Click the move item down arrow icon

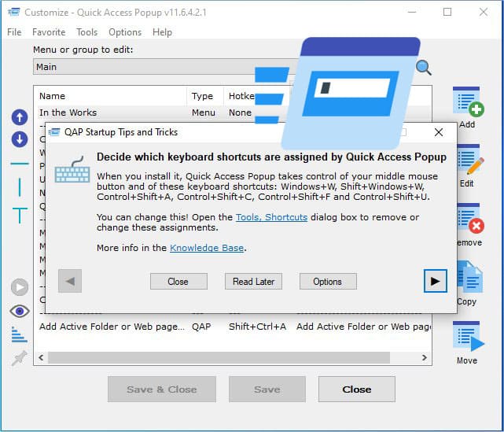click(20, 139)
